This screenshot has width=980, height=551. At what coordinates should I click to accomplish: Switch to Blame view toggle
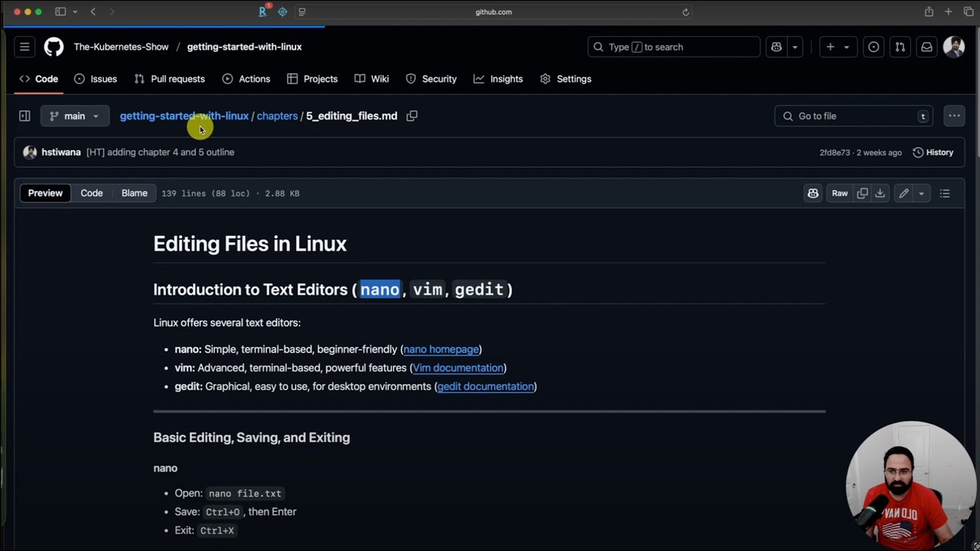(134, 194)
